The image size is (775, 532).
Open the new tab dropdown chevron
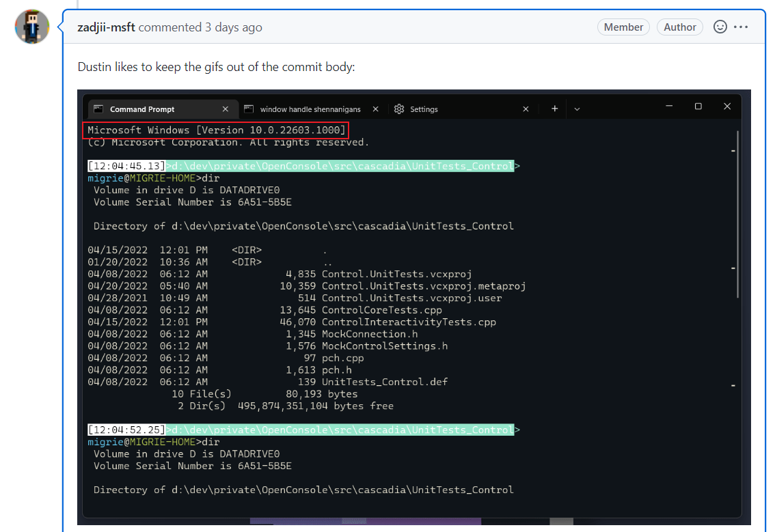tap(577, 109)
